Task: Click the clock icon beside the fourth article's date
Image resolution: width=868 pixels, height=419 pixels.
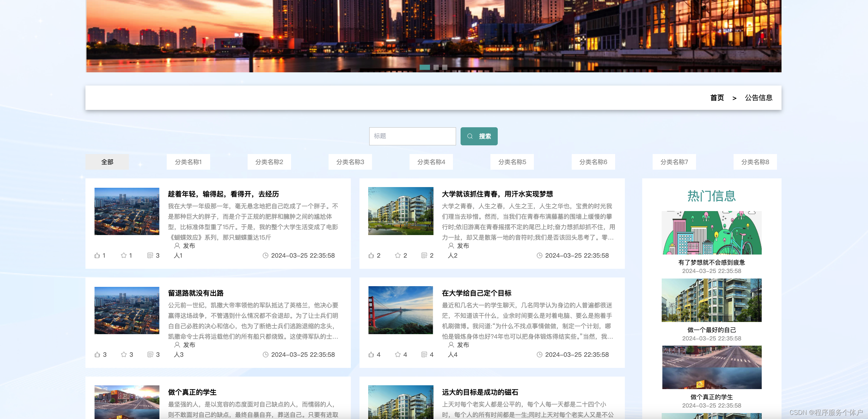Action: [x=539, y=355]
